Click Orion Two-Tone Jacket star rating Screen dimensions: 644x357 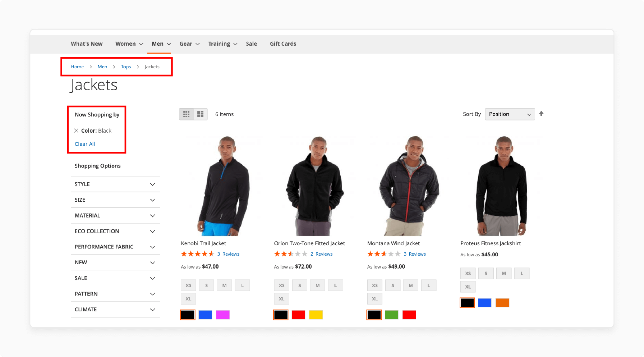(291, 254)
